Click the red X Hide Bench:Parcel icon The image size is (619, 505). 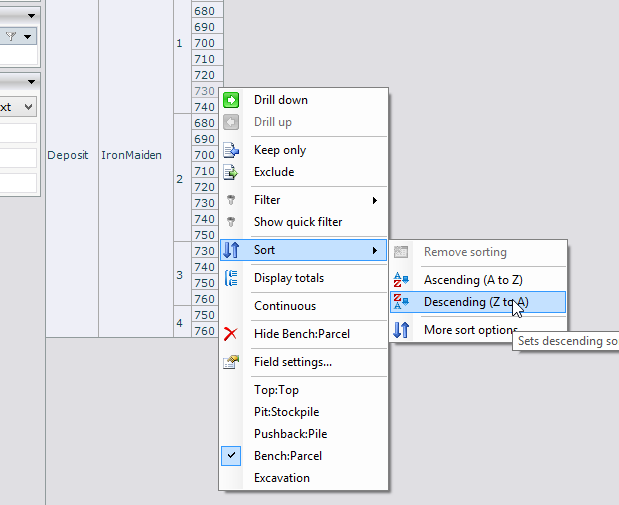coord(231,334)
